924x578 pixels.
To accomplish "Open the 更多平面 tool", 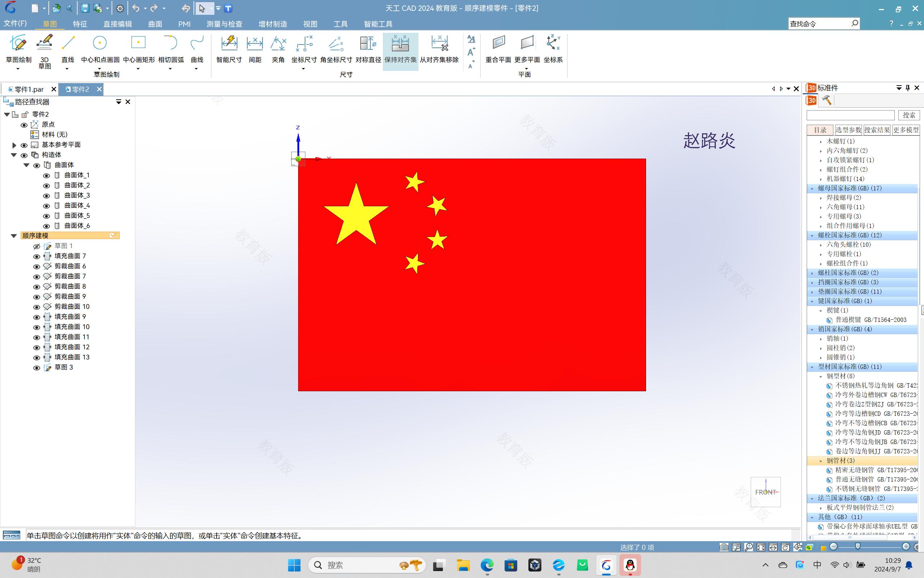I will pos(527,48).
